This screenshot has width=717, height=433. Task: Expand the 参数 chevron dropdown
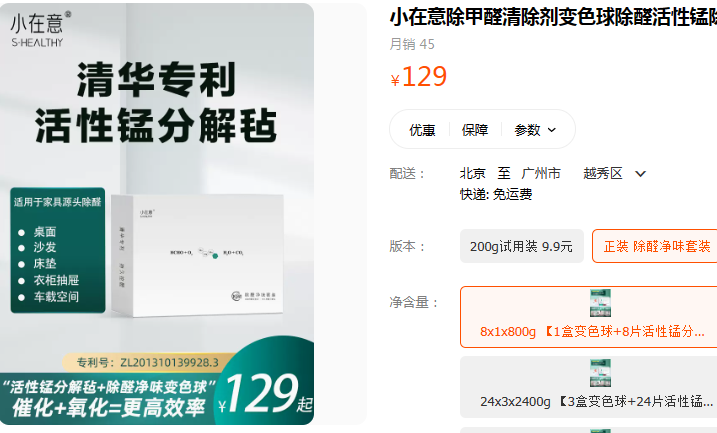(552, 130)
